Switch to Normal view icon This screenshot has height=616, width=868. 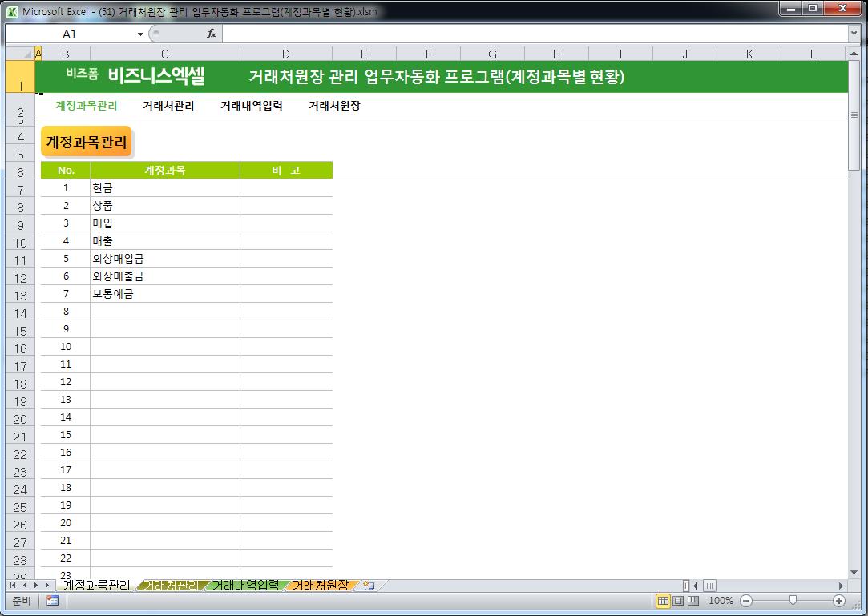pyautogui.click(x=663, y=601)
